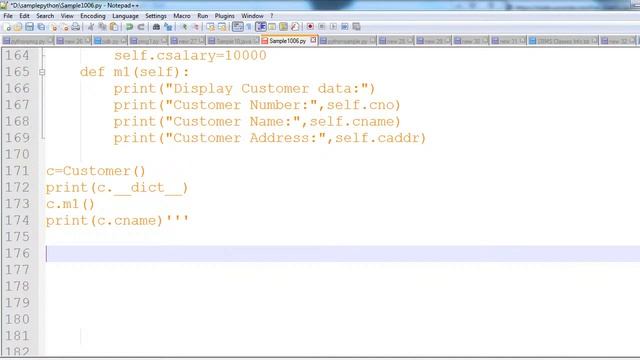Image resolution: width=640 pixels, height=360 pixels.
Task: Click the Function List toolbar icon
Action: coord(295,27)
